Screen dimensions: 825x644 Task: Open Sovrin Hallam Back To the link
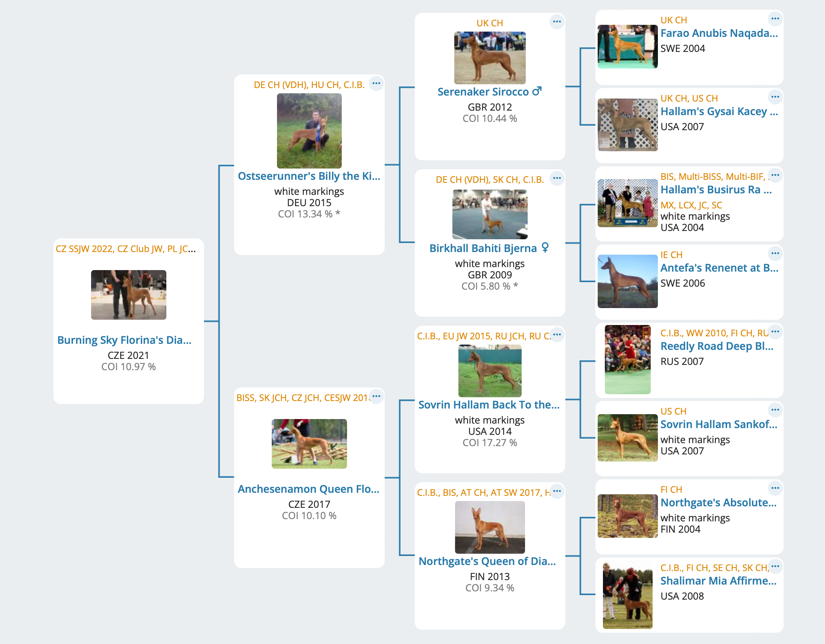coord(489,405)
